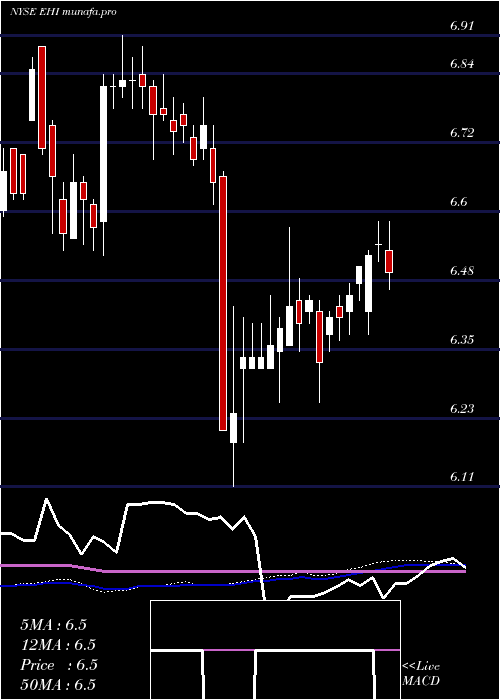This screenshot has height=700, width=500.
Task: Select the 6.48 price axis label
Action: pos(462,271)
